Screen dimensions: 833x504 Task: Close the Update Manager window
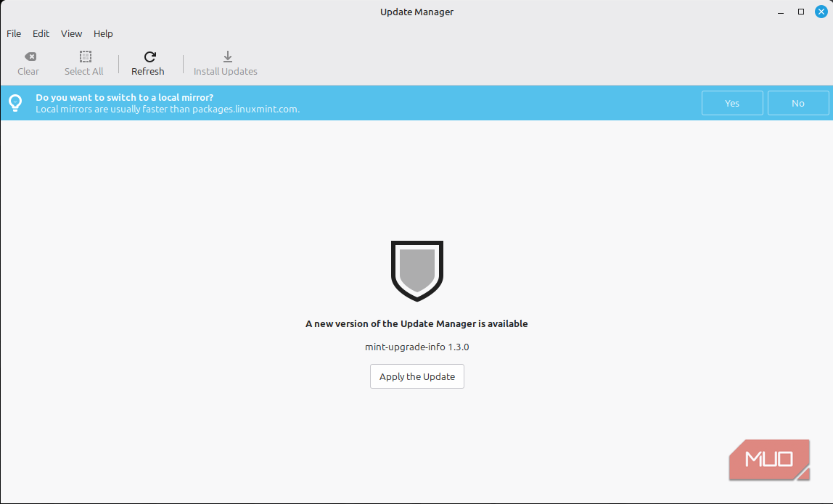pyautogui.click(x=821, y=12)
